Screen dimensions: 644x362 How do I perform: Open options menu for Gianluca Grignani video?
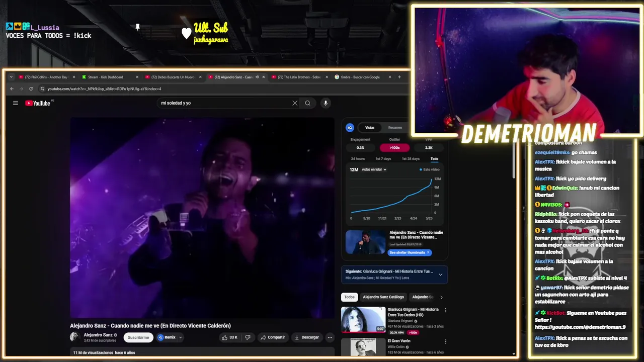pos(445,310)
